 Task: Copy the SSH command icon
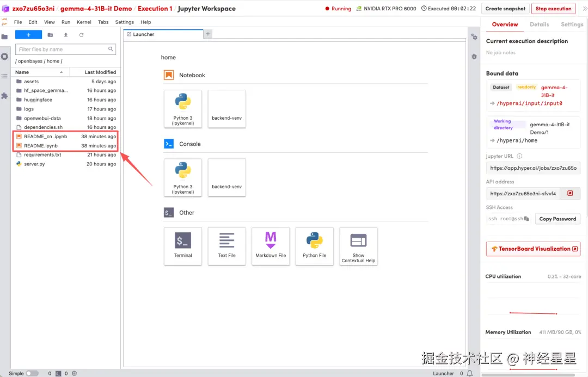pos(526,219)
